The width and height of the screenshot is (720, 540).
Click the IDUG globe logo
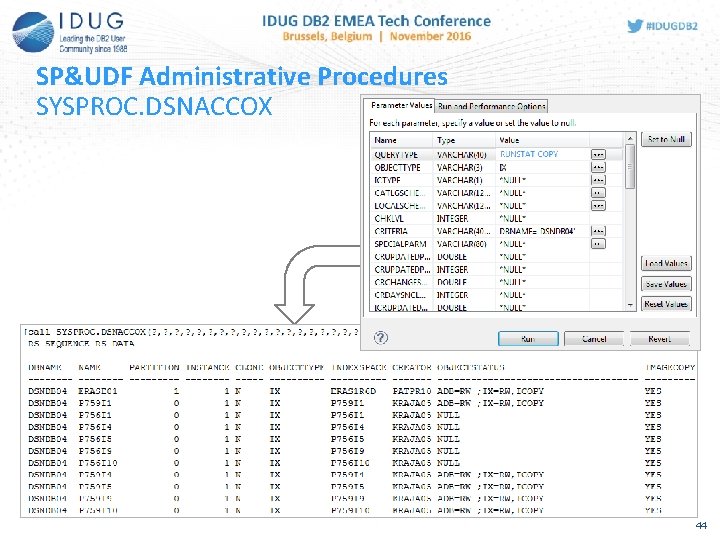(33, 32)
